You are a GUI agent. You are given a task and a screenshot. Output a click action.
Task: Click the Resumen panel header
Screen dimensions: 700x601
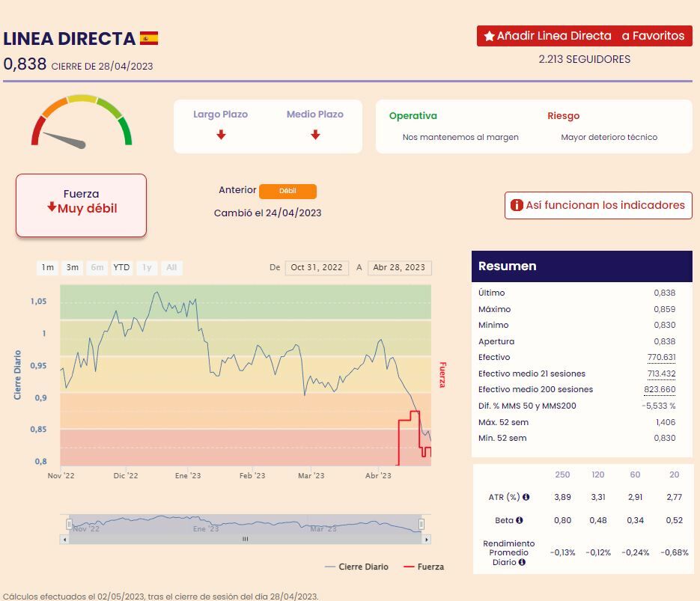point(582,266)
